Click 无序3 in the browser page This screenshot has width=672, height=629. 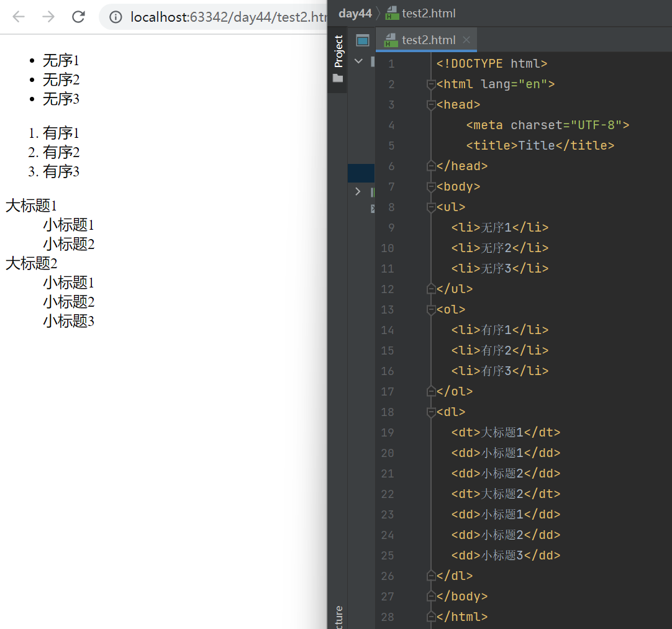[61, 99]
